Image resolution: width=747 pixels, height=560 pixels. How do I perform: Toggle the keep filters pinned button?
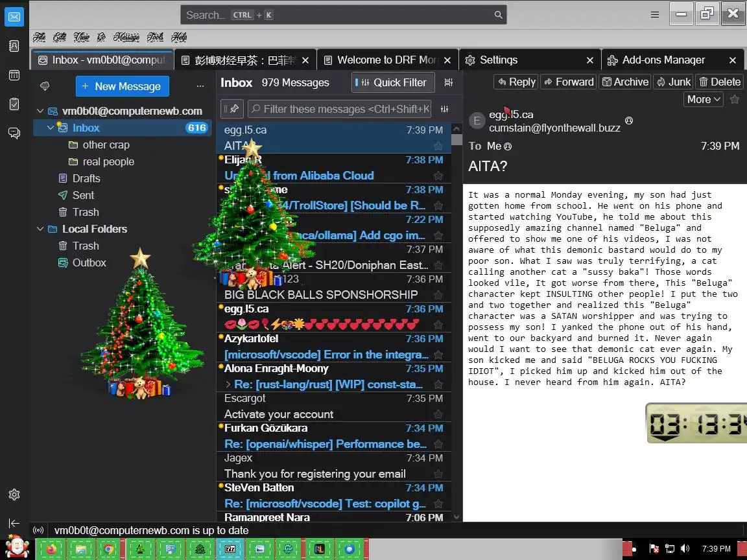click(232, 109)
